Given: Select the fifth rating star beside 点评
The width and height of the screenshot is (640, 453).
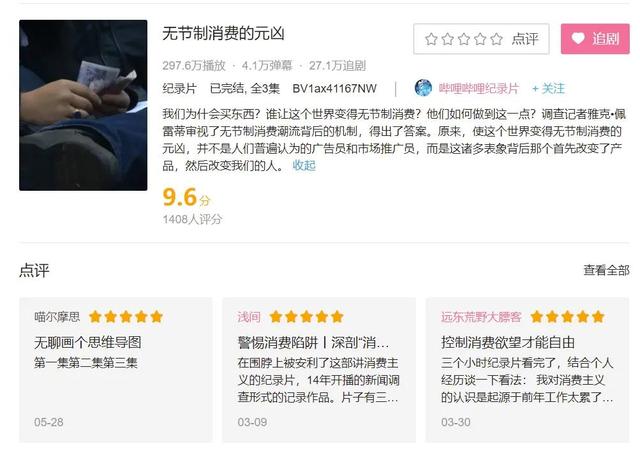Looking at the screenshot, I should (496, 39).
